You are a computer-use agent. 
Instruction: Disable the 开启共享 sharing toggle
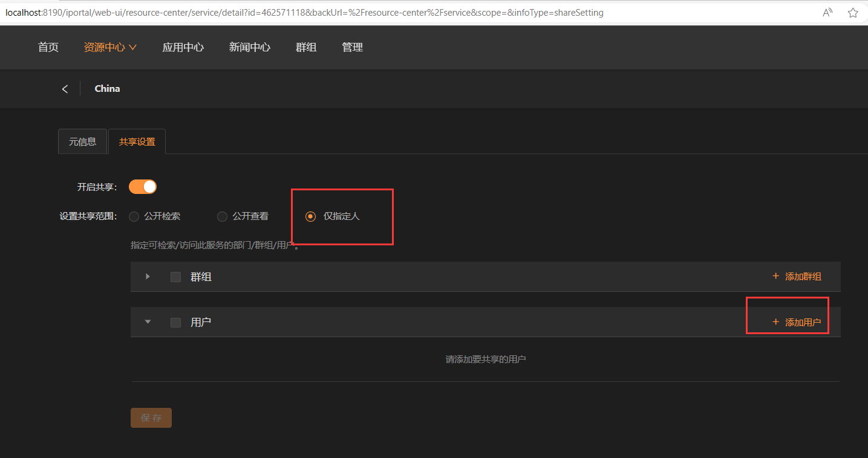tap(142, 187)
